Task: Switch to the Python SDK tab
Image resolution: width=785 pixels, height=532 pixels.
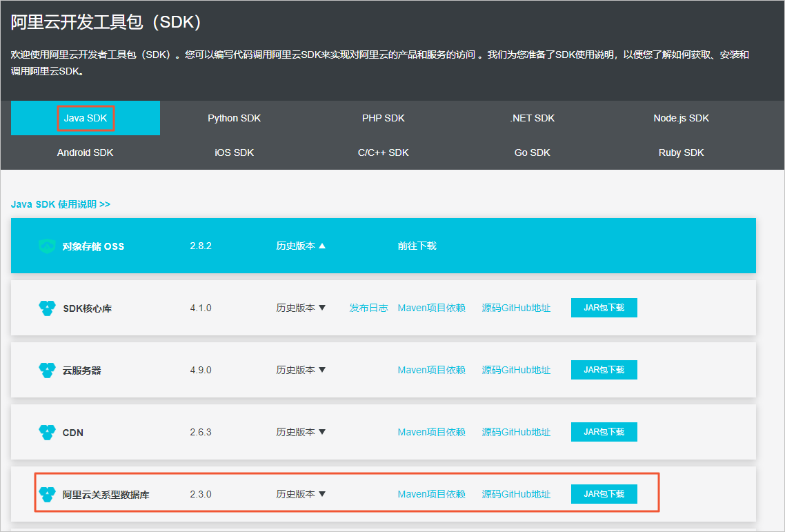Action: (x=235, y=118)
